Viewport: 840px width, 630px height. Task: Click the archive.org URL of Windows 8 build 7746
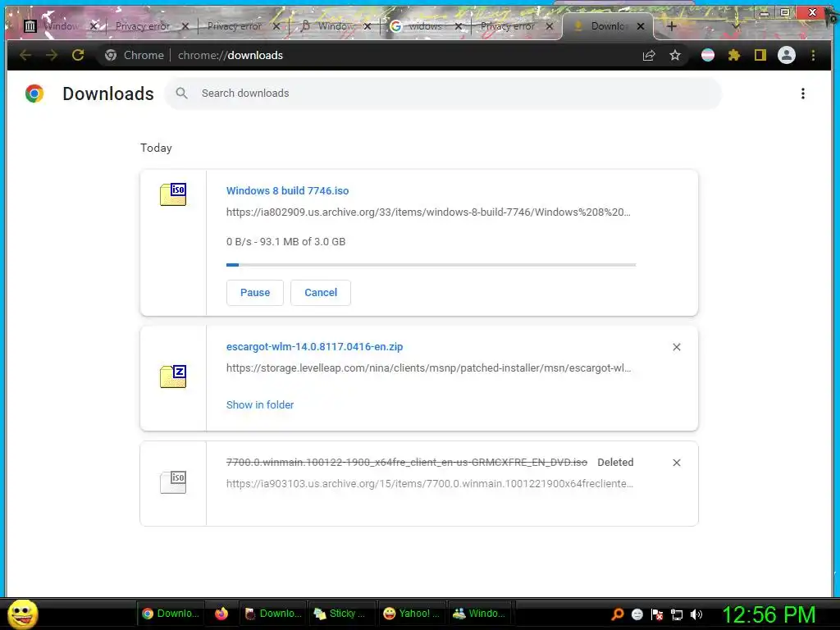pos(428,212)
